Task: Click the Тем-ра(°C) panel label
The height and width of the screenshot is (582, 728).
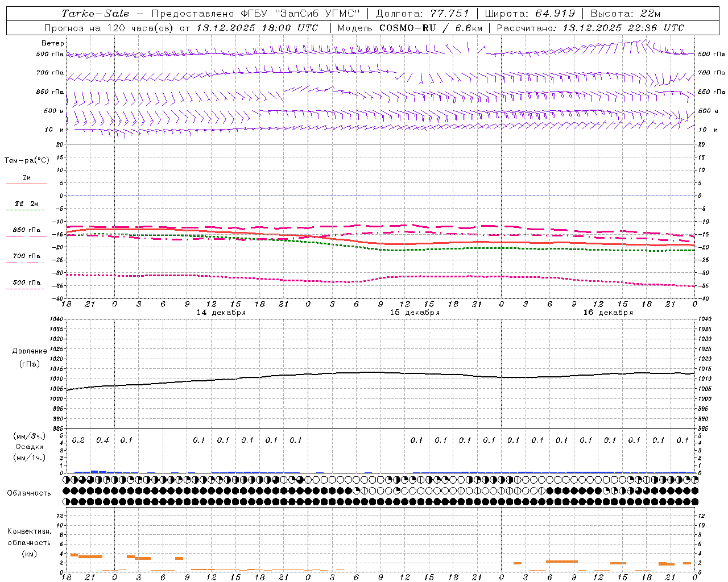Action: coord(27,161)
